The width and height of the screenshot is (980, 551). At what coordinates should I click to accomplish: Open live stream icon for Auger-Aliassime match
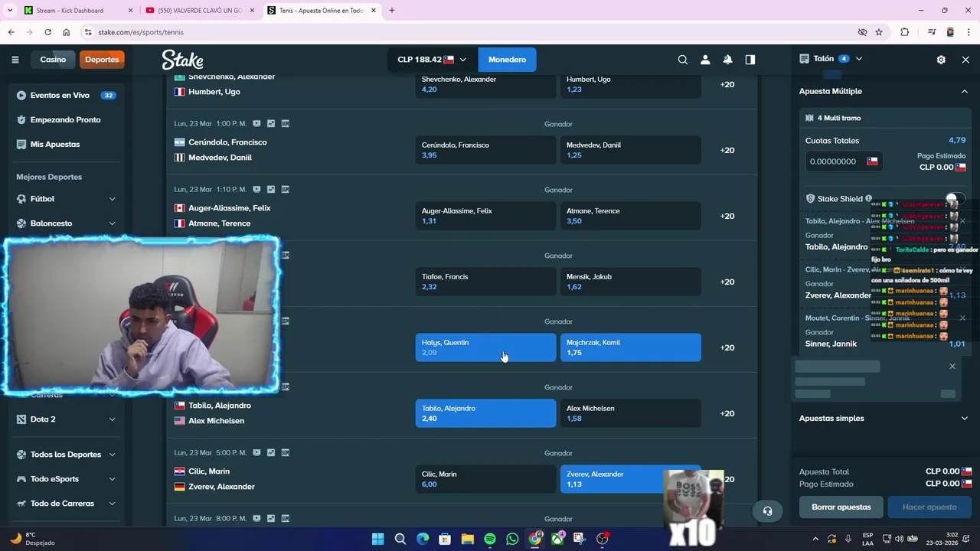pos(256,189)
